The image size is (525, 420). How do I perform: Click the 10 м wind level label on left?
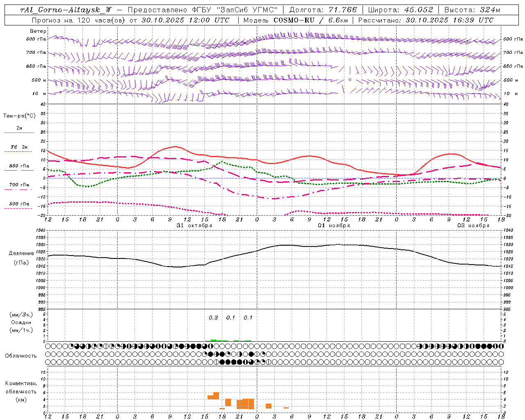tap(40, 94)
